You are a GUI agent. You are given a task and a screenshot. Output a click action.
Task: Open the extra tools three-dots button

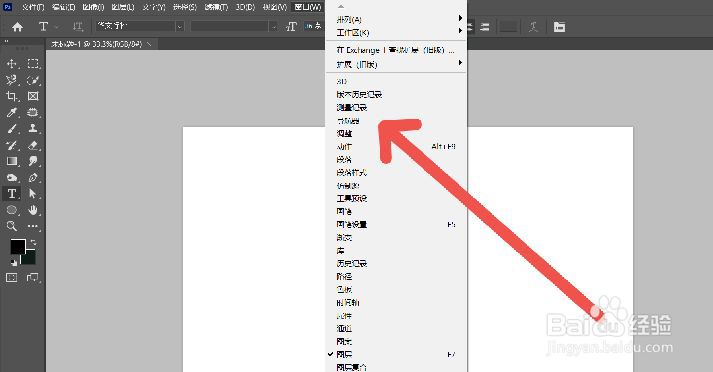point(33,226)
